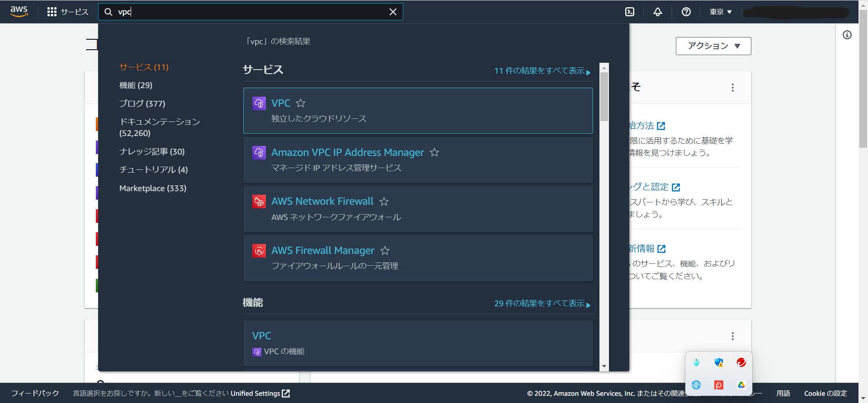Click the VPC IP Address Manager icon

point(259,152)
